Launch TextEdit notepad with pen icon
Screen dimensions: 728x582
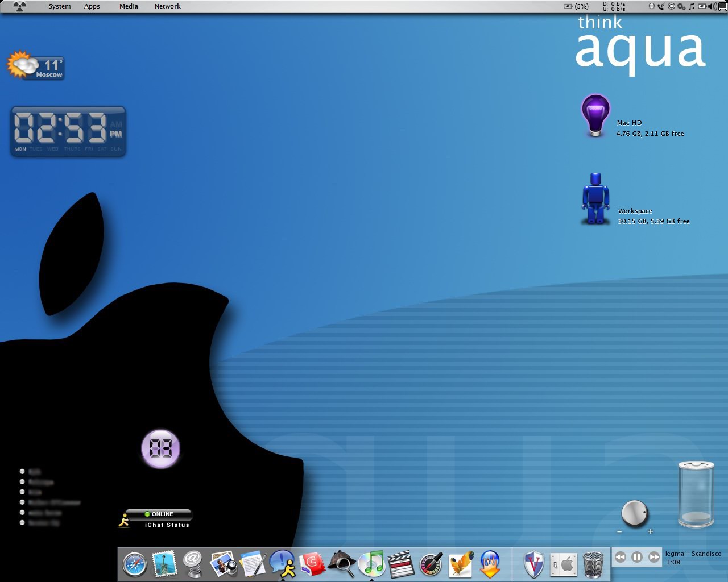click(253, 564)
